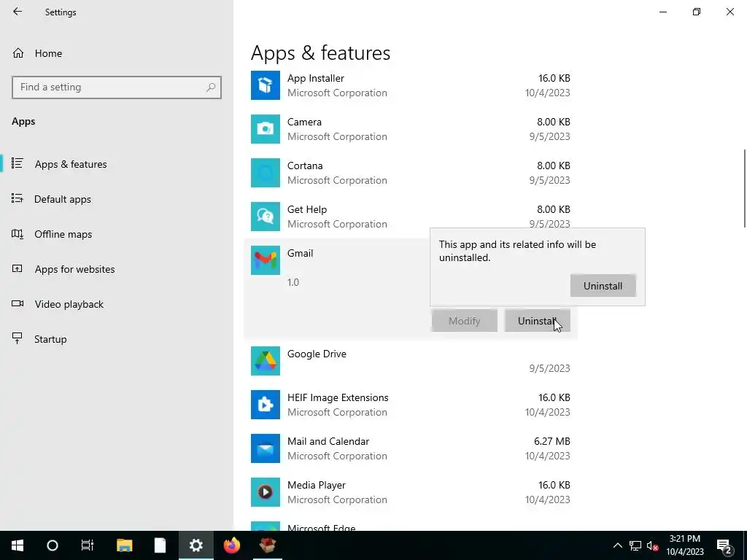Select the Cortana app icon
The height and width of the screenshot is (560, 747).
266,173
